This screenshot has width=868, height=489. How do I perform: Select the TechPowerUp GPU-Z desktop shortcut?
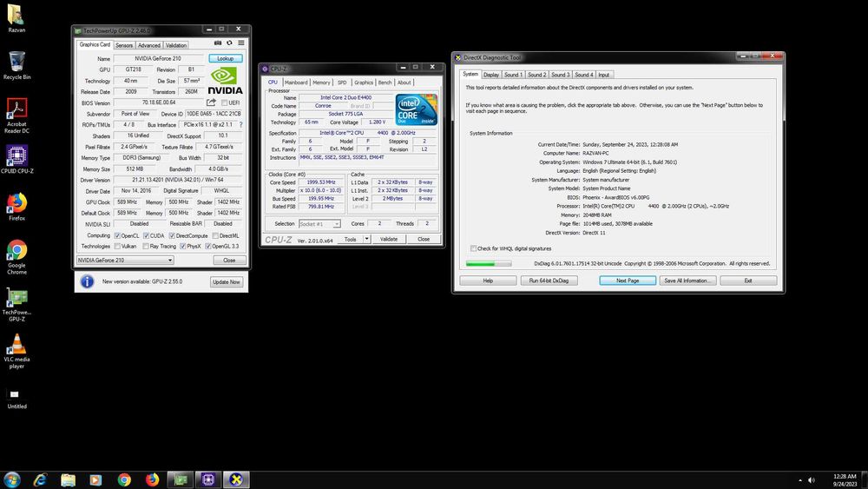click(x=16, y=305)
